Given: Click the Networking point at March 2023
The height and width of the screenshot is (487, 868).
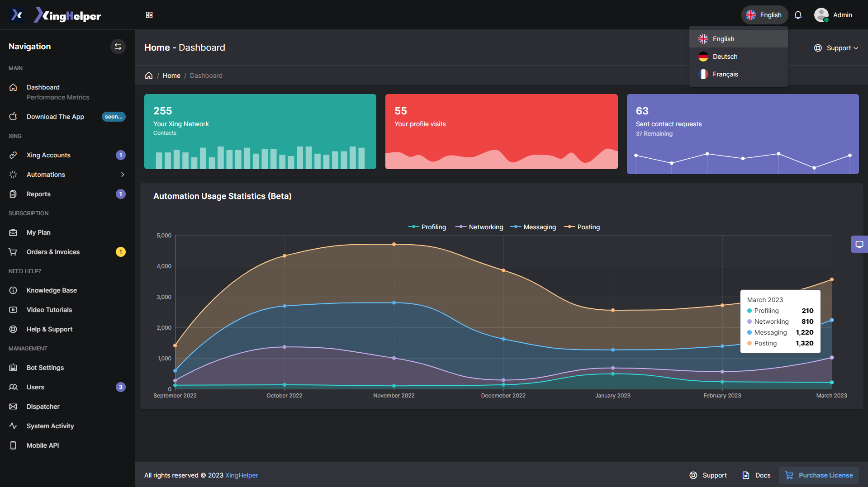Looking at the screenshot, I should 831,358.
